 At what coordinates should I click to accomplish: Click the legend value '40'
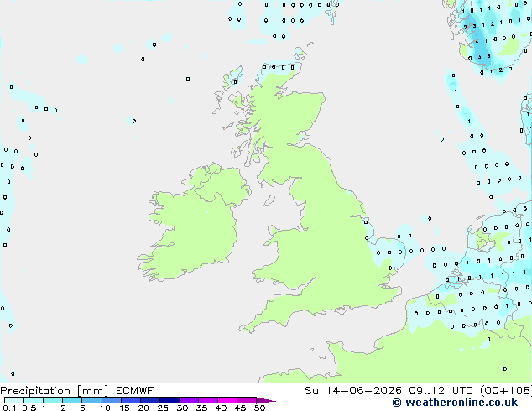(222, 408)
